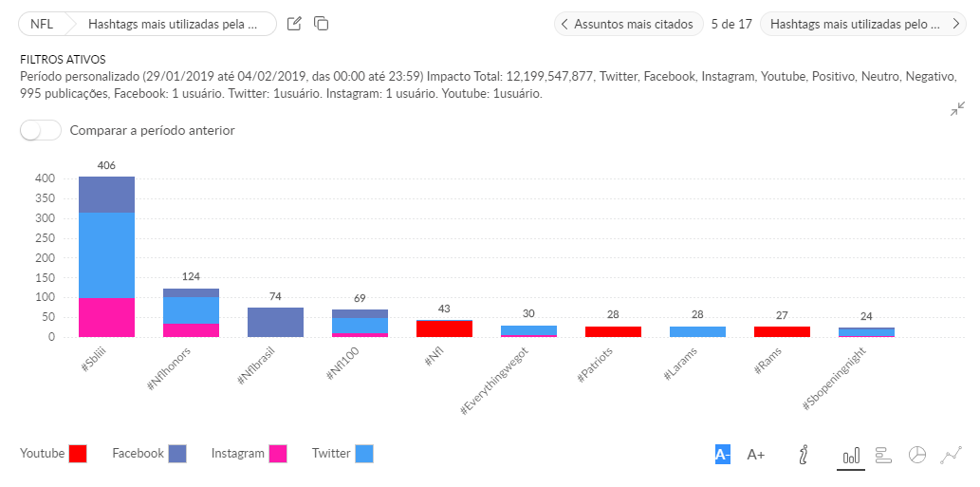Switch to horizontal bar chart view

(x=883, y=455)
